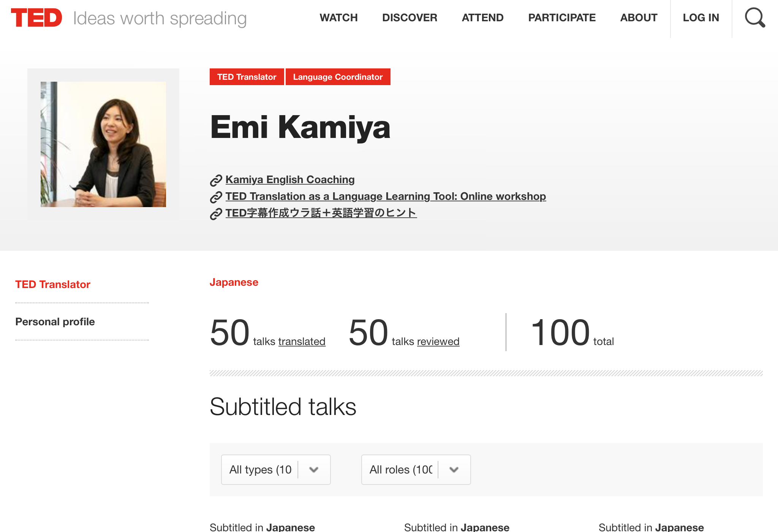
Task: Open the ABOUT menu
Action: [x=639, y=18]
